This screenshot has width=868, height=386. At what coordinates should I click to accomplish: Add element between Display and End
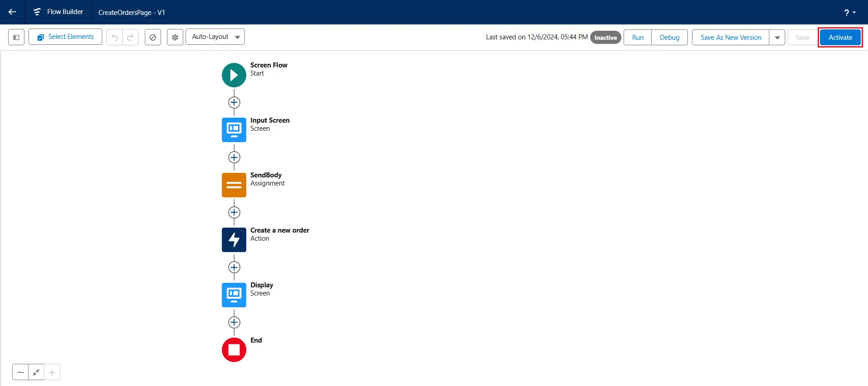(x=234, y=323)
